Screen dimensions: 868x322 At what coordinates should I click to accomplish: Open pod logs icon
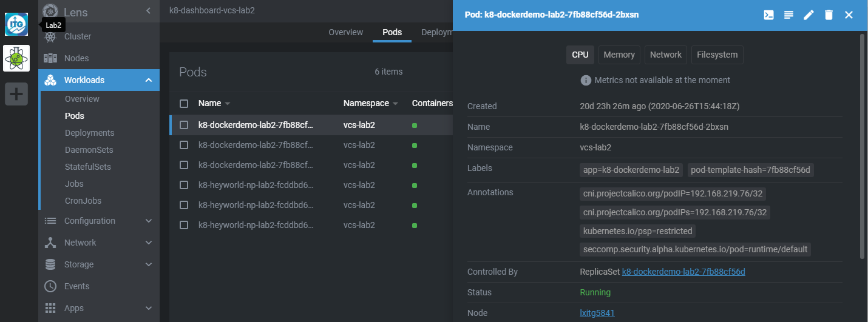point(788,15)
